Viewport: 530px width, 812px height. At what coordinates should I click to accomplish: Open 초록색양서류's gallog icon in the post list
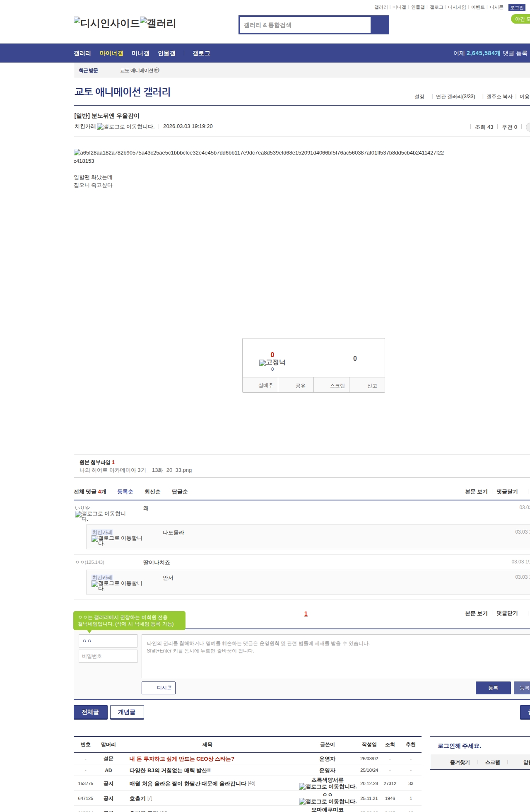click(328, 786)
